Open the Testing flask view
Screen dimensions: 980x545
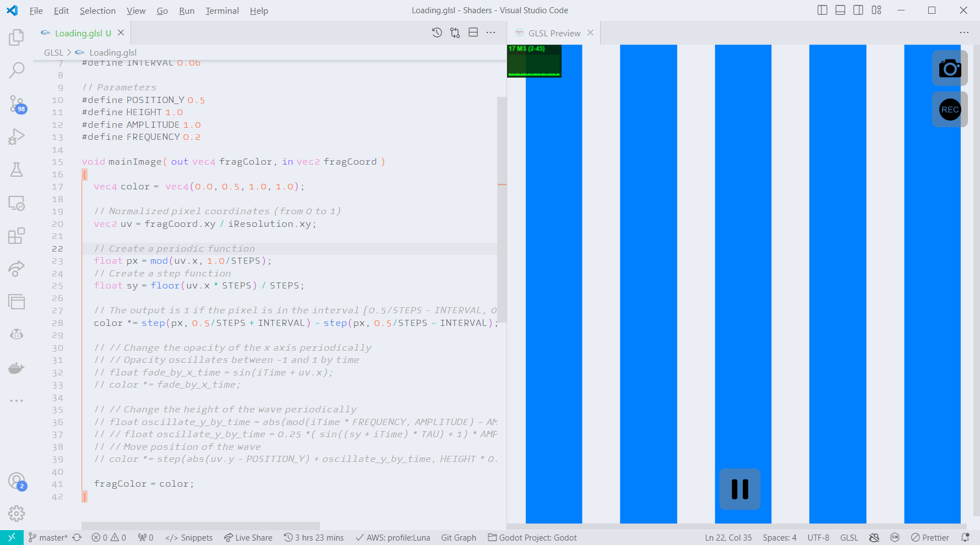(17, 169)
